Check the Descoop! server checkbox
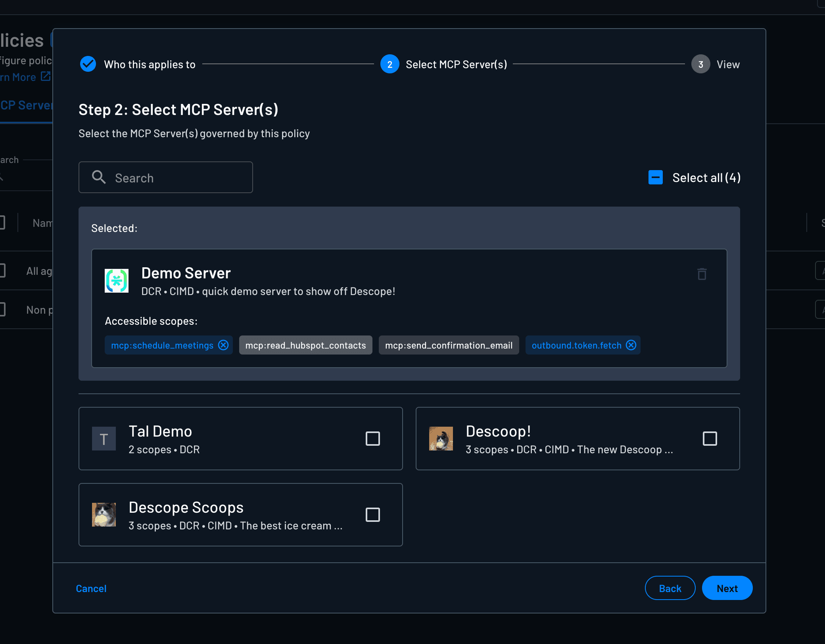The height and width of the screenshot is (644, 825). pos(710,439)
